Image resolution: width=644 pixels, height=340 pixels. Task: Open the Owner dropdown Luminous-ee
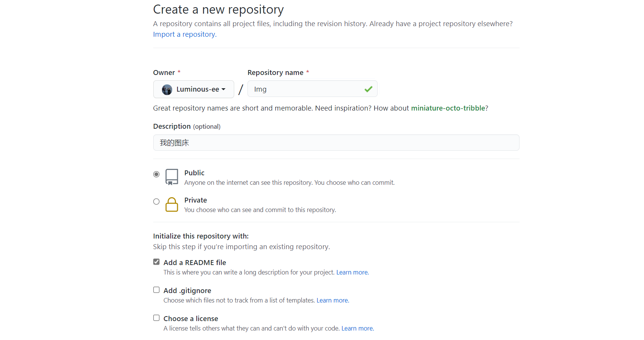193,89
